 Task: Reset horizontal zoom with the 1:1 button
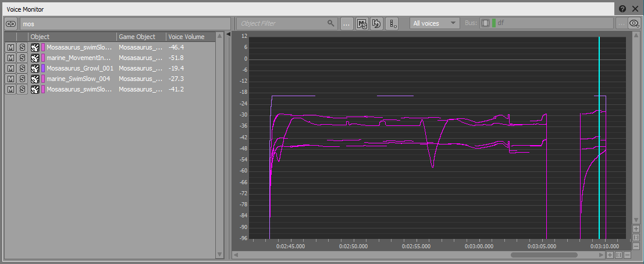(x=618, y=255)
